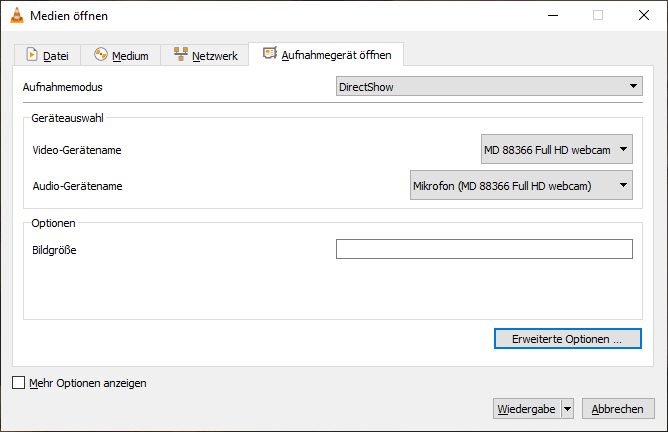The height and width of the screenshot is (432, 668).
Task: Click the Aufnahmegerät öffnen capture card icon
Action: click(270, 53)
